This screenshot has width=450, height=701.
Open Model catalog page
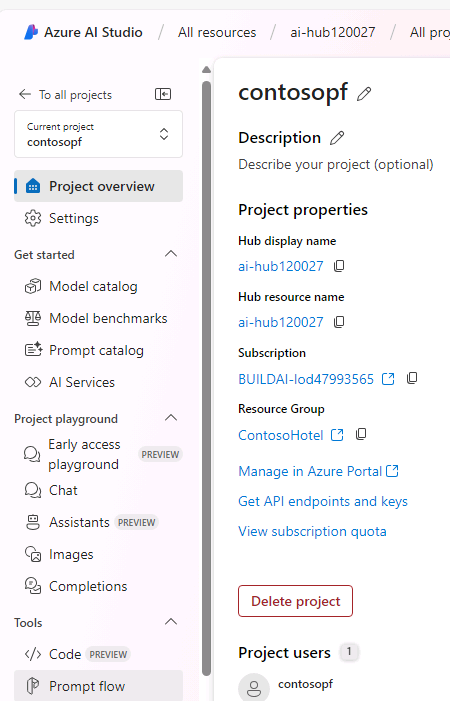click(98, 286)
